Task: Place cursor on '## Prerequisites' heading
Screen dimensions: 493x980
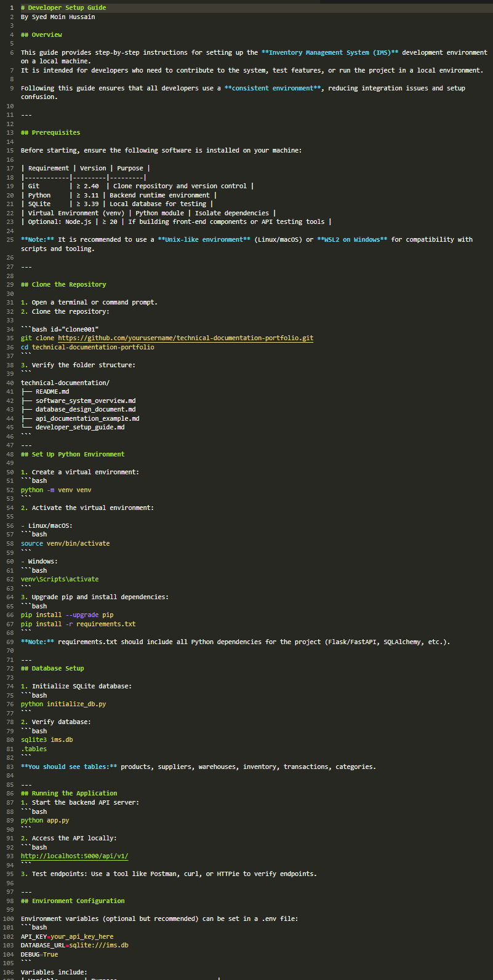Action: 50,132
